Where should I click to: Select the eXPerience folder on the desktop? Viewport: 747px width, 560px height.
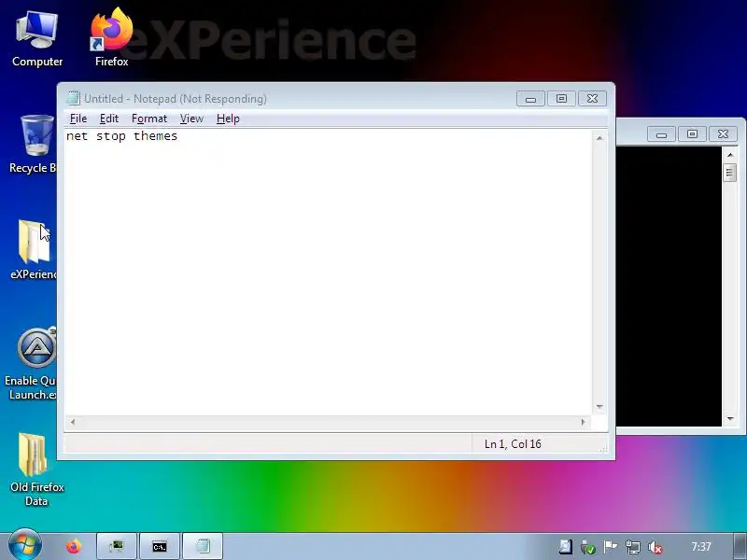[34, 249]
